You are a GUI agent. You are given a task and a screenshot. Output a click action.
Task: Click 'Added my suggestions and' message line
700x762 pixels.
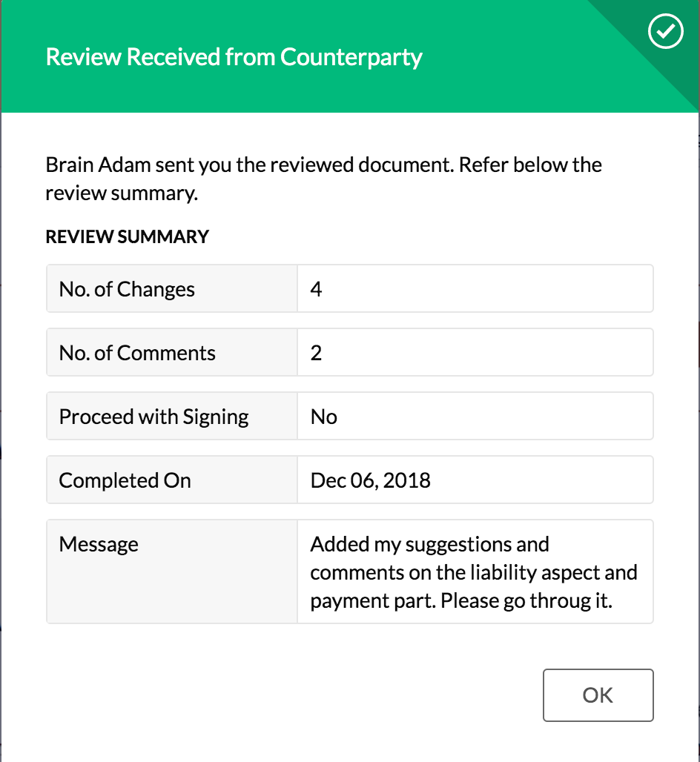click(430, 544)
